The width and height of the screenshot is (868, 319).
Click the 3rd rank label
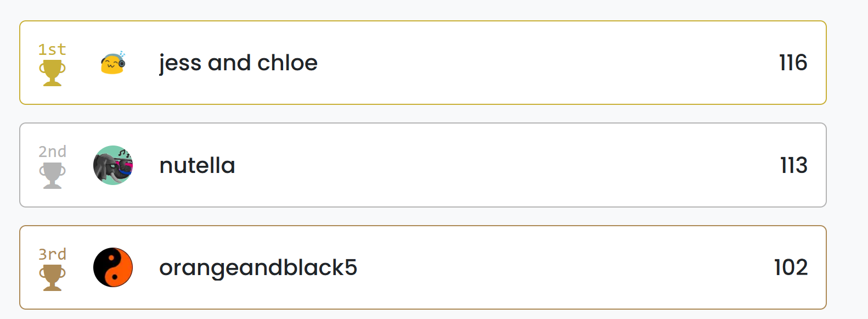52,254
